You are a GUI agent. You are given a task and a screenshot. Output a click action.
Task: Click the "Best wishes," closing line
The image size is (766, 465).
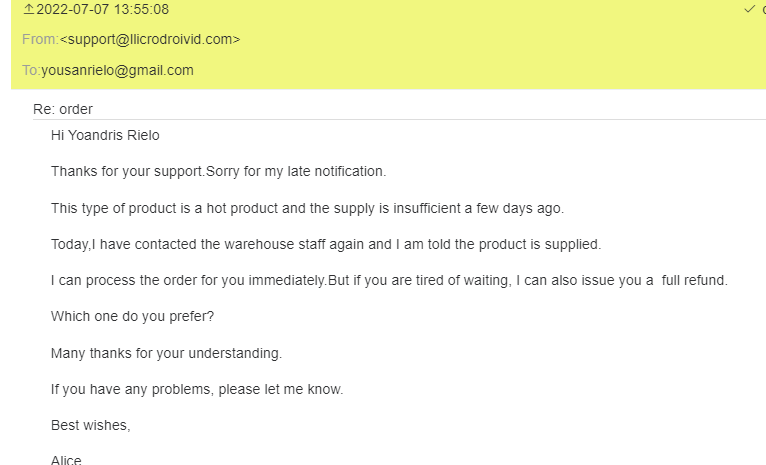click(91, 425)
